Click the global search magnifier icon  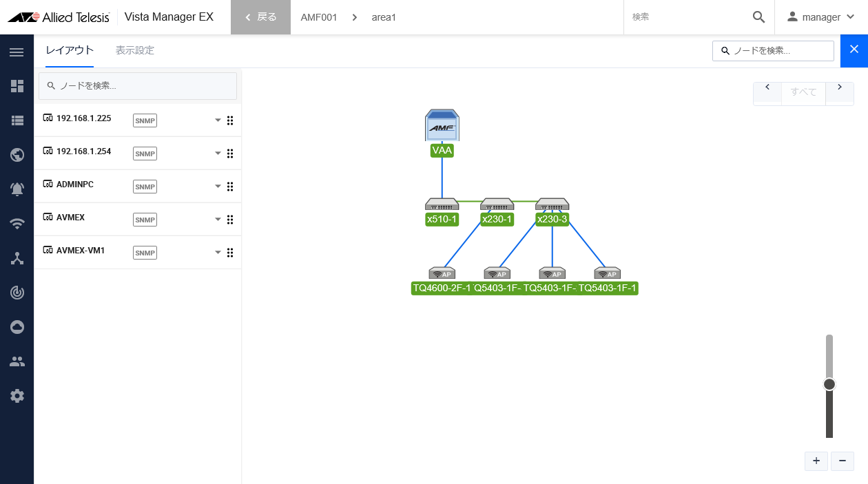coord(758,17)
